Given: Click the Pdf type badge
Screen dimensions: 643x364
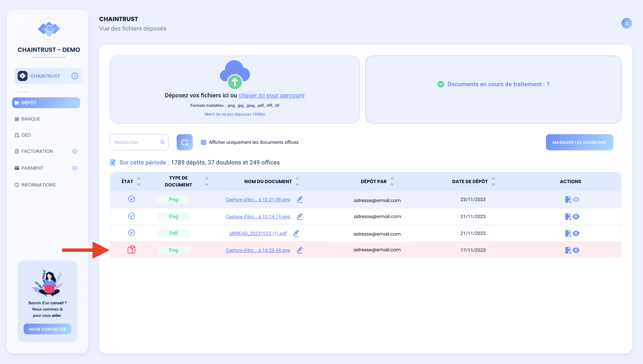Looking at the screenshot, I should point(173,233).
